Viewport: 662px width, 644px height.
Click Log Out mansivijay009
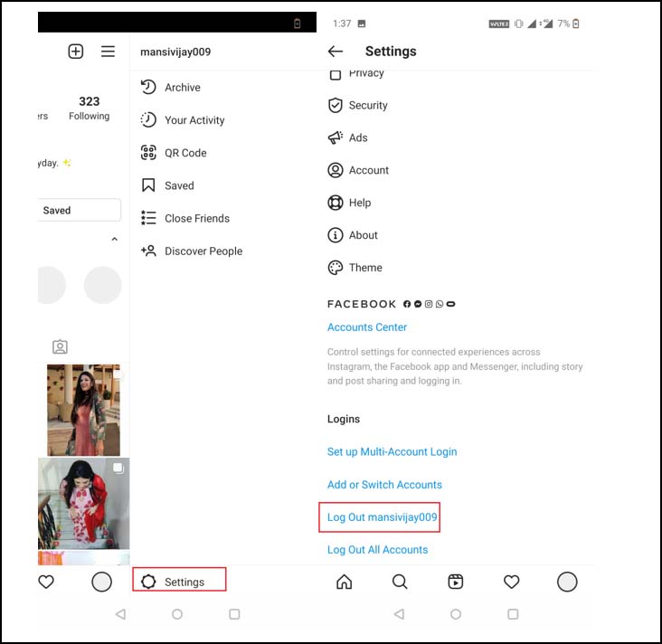pos(382,517)
